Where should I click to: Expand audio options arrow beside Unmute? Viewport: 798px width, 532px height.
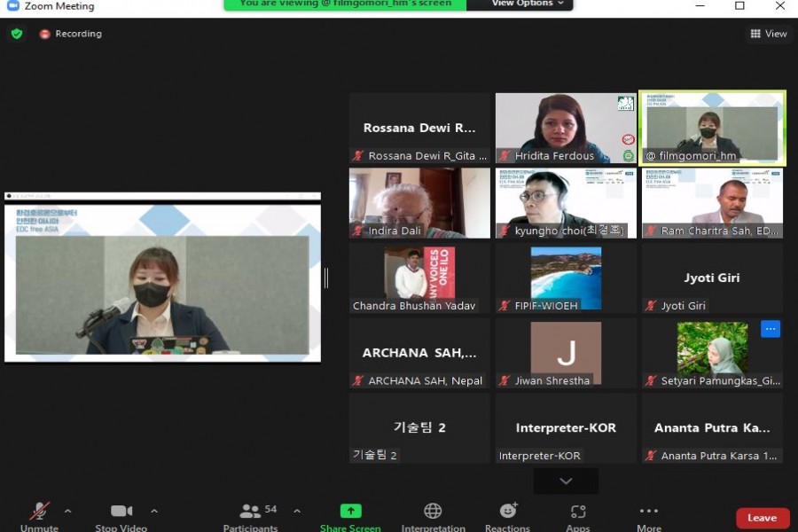68,511
